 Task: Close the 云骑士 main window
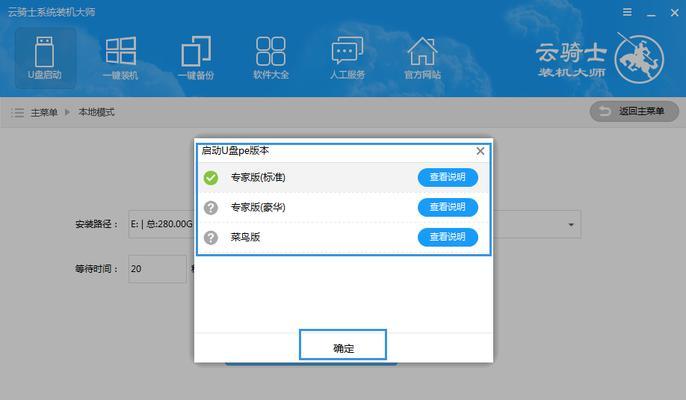click(675, 13)
